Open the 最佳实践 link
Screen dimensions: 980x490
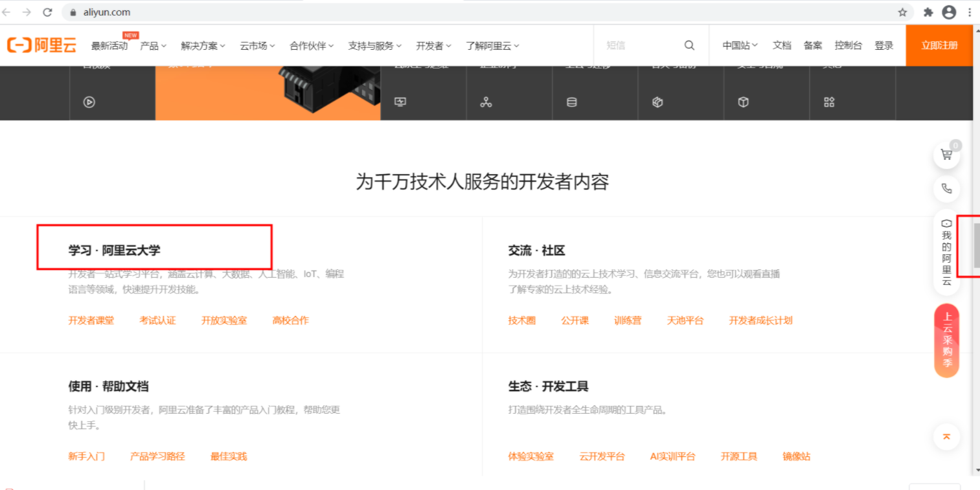click(x=229, y=456)
